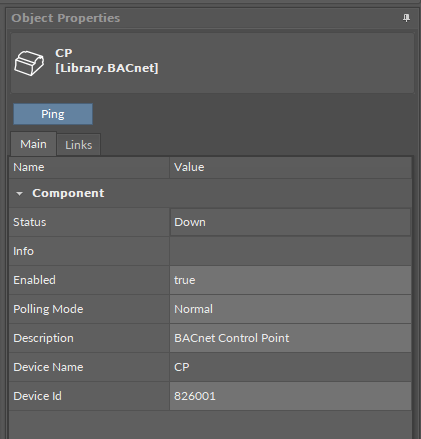Screen dimensions: 421x439
Task: Open the Enabled true value field
Action: (x=290, y=280)
